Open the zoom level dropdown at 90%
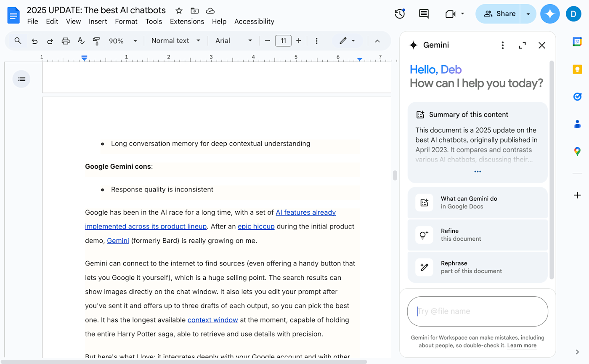Viewport: 589px width, 364px height. pos(123,41)
